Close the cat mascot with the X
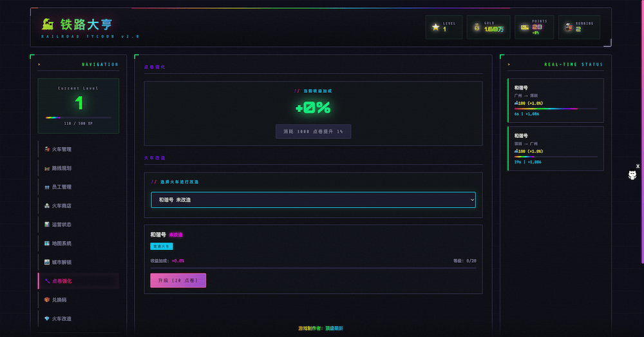The width and height of the screenshot is (644, 337). (638, 166)
